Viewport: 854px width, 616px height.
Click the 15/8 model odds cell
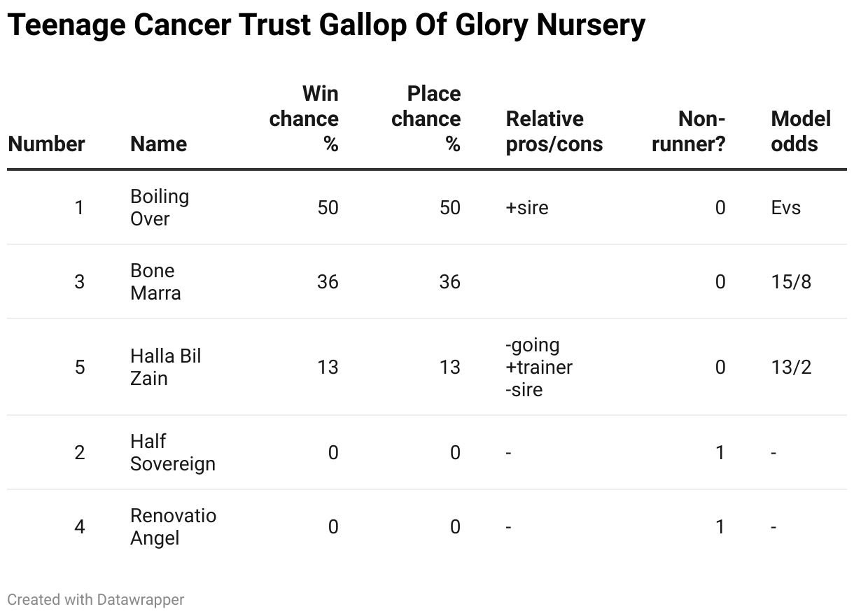point(791,282)
